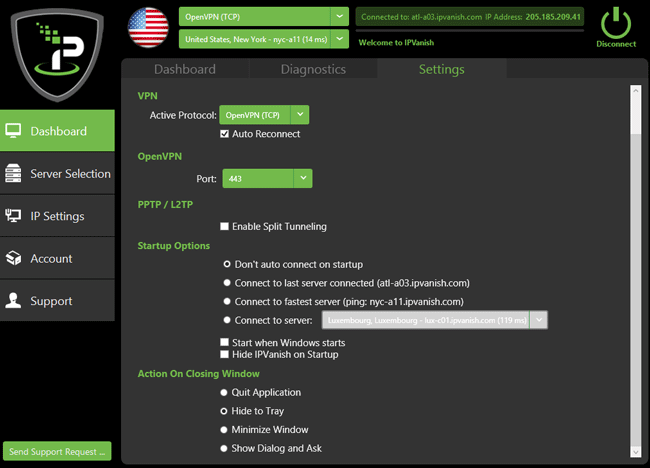Expand arrow of top protocol dropdown

tap(340, 17)
